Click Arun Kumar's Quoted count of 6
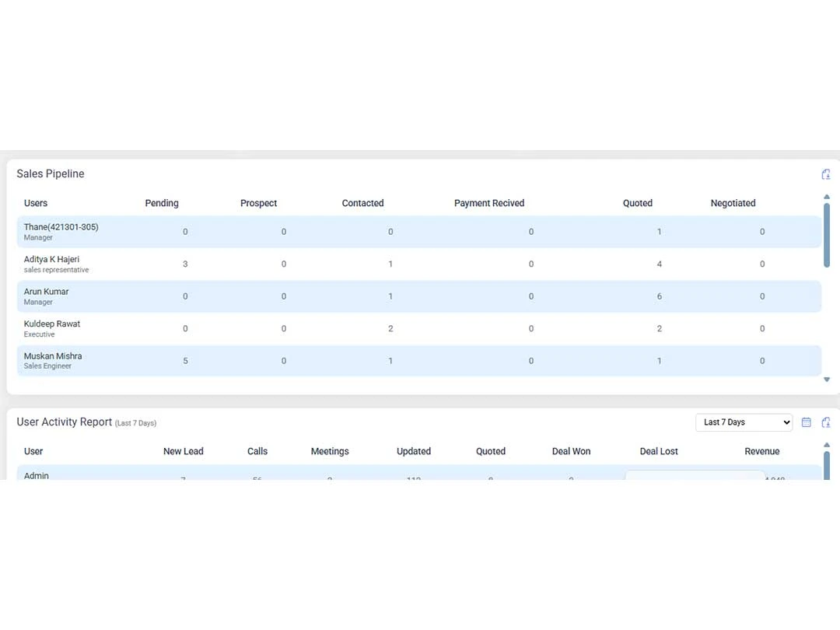The height and width of the screenshot is (630, 840). coord(660,296)
